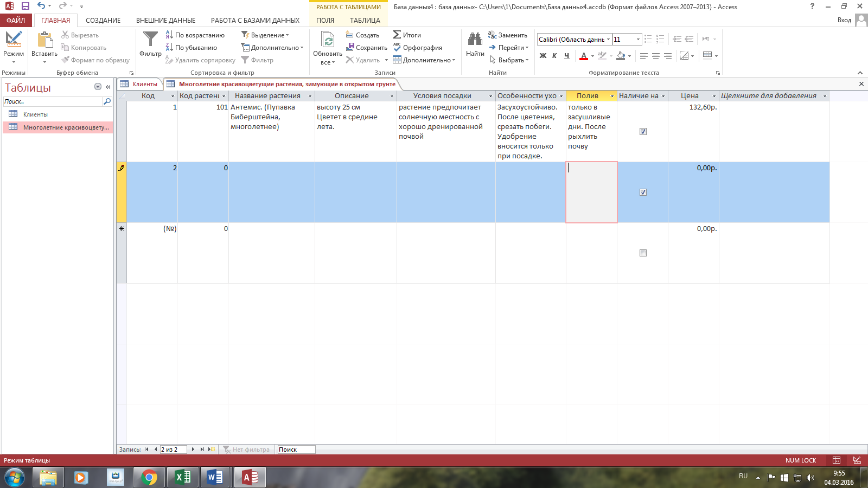Click Нет фильтра indicator
Screen dimensions: 868x488
coord(246,450)
